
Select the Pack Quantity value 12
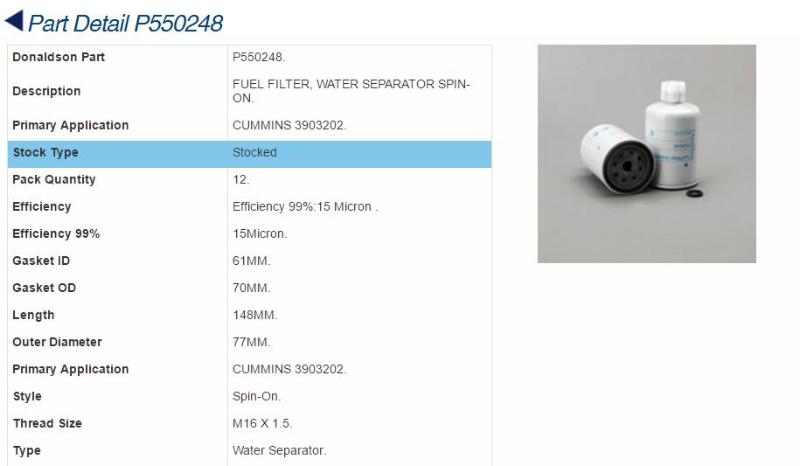coord(240,180)
